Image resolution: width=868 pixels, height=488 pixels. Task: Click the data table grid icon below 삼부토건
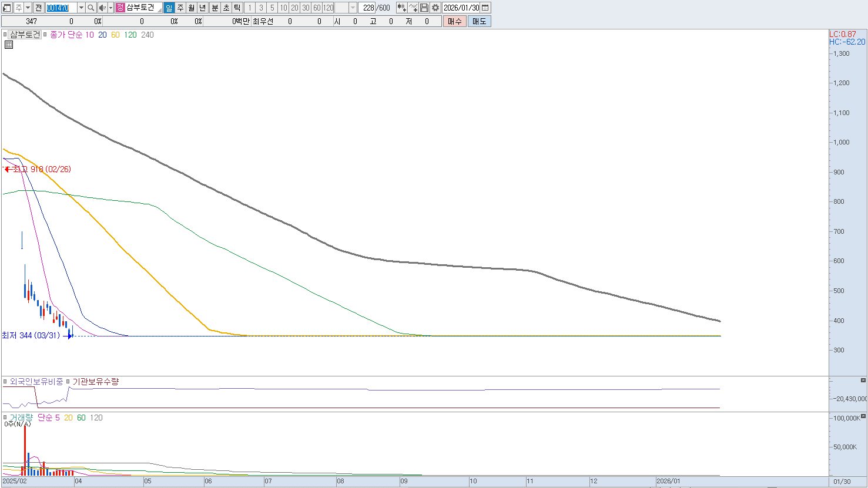(9, 45)
